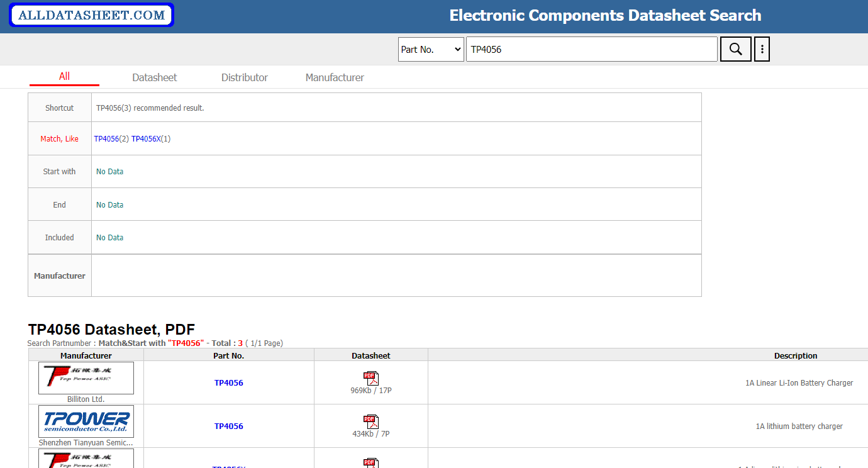Click 'Billiton Ltd.' manufacturer name

click(x=86, y=399)
